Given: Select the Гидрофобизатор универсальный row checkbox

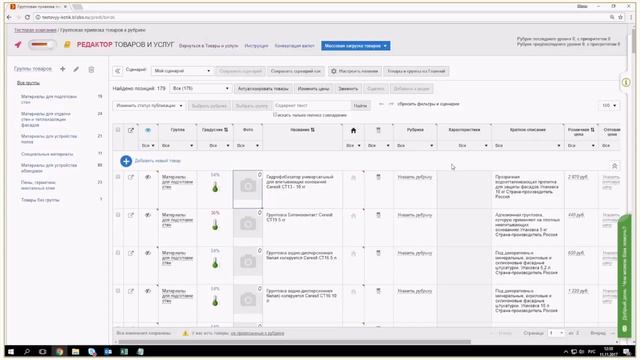Looking at the screenshot, I should tap(118, 177).
